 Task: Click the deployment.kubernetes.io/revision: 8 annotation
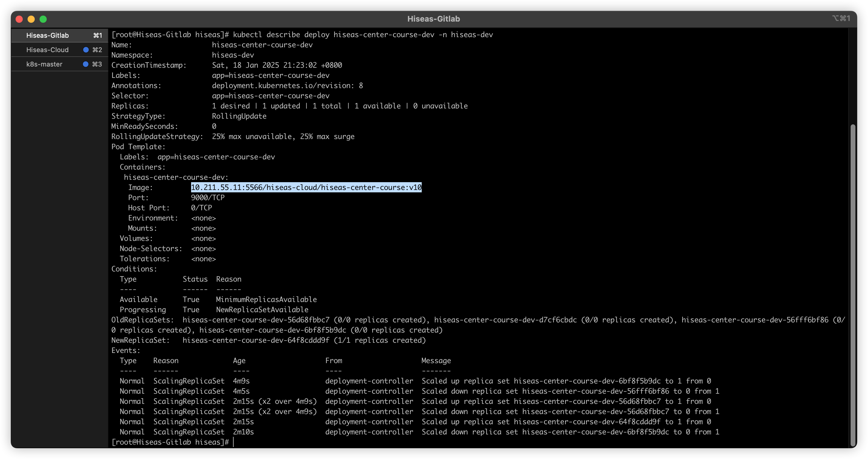point(288,86)
